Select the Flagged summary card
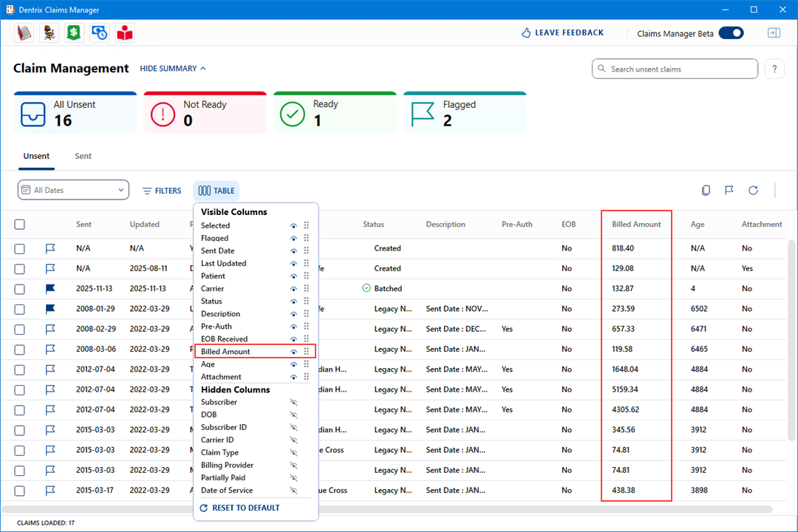Screen dimensions: 798x532 464,113
